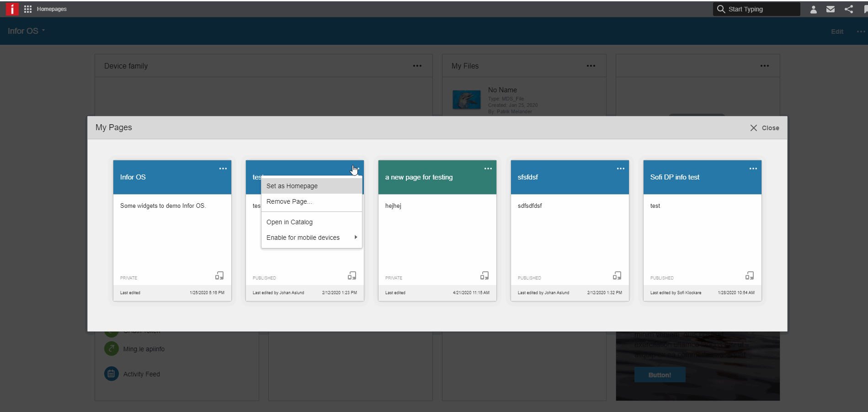This screenshot has height=412, width=868.
Task: Open the No Name file entry
Action: 502,90
